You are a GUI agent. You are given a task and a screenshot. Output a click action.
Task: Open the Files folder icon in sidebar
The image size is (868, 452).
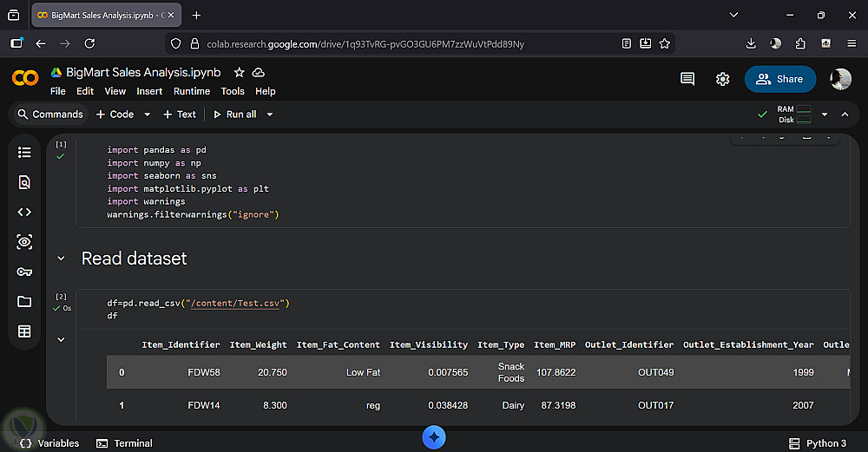24,302
